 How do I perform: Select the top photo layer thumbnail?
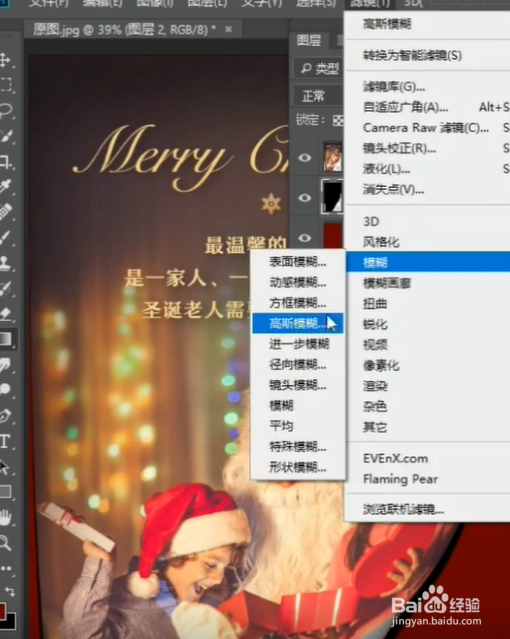point(333,157)
